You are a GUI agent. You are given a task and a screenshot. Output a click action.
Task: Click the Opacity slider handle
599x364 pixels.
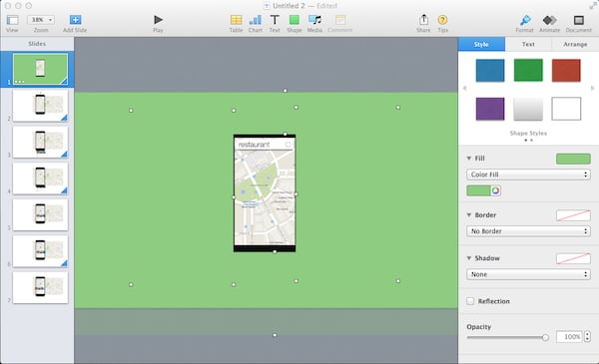tap(545, 337)
